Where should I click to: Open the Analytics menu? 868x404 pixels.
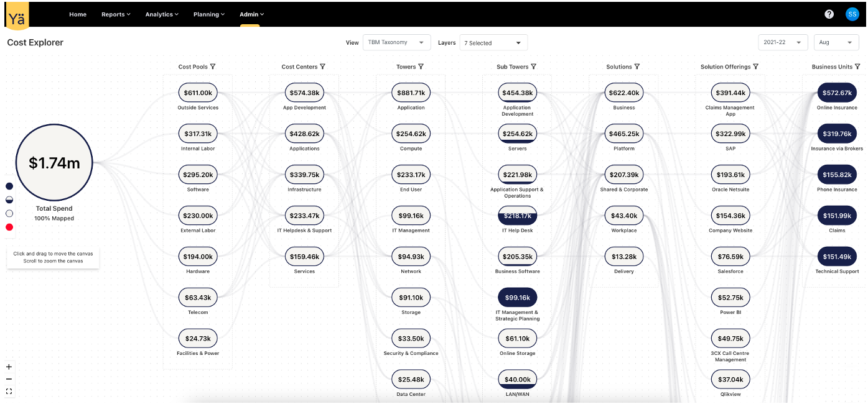[x=162, y=14]
